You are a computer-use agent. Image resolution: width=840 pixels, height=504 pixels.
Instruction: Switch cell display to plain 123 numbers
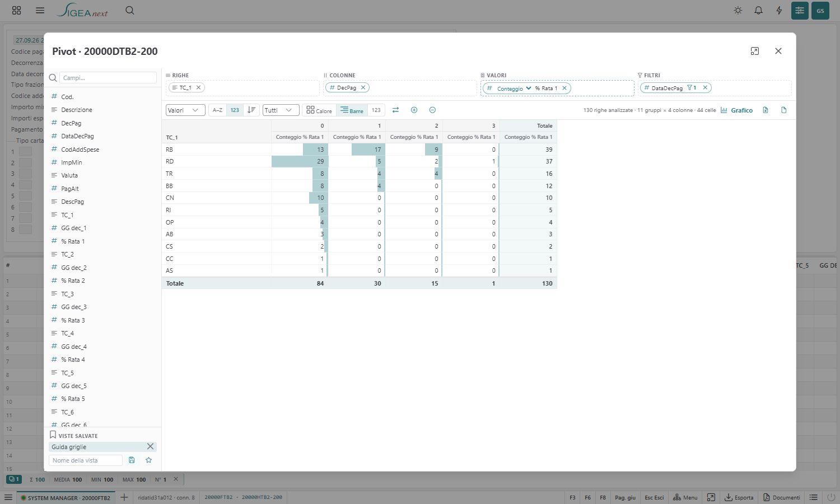(376, 110)
